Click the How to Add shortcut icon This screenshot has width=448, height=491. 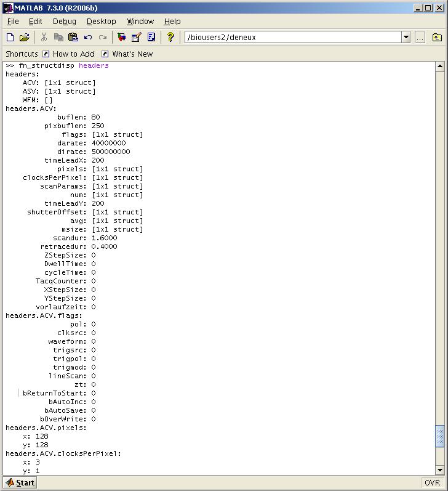(46, 54)
